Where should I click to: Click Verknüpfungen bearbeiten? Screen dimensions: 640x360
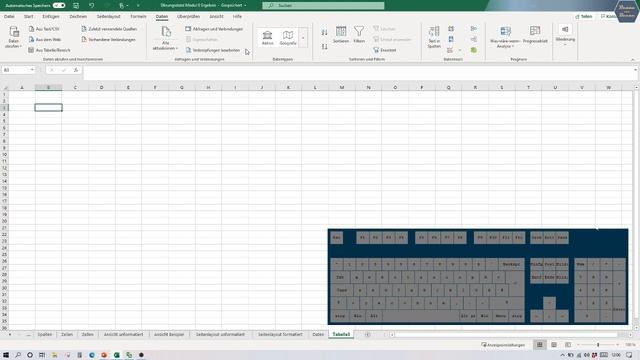pyautogui.click(x=213, y=50)
